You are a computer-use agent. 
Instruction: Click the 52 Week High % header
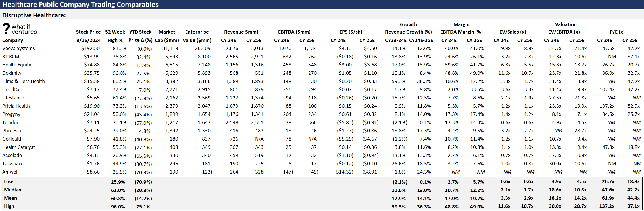click(115, 36)
